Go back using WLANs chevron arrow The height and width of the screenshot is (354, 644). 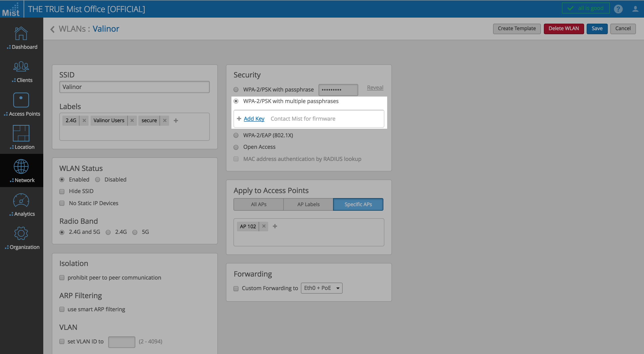(53, 29)
